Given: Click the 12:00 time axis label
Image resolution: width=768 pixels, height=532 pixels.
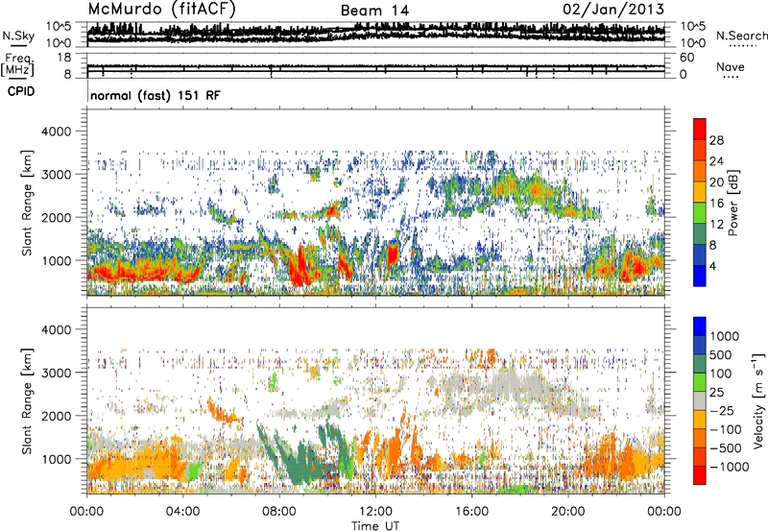Looking at the screenshot, I should coord(375,512).
